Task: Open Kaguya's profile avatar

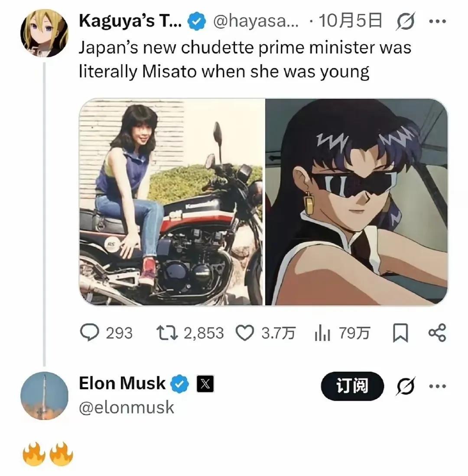Action: click(45, 33)
